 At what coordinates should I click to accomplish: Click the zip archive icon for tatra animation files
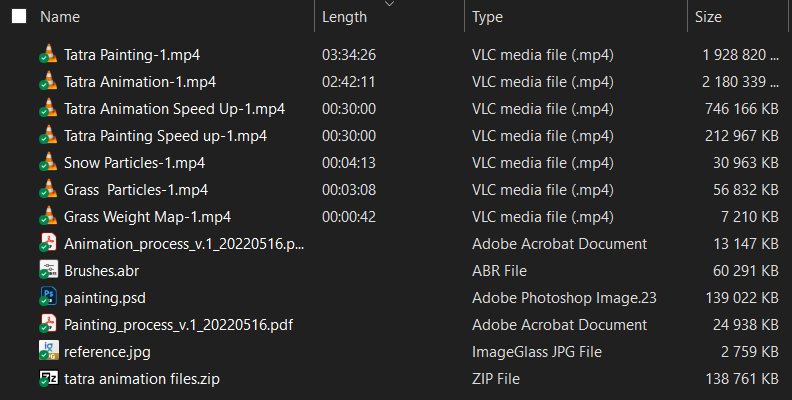pos(48,379)
